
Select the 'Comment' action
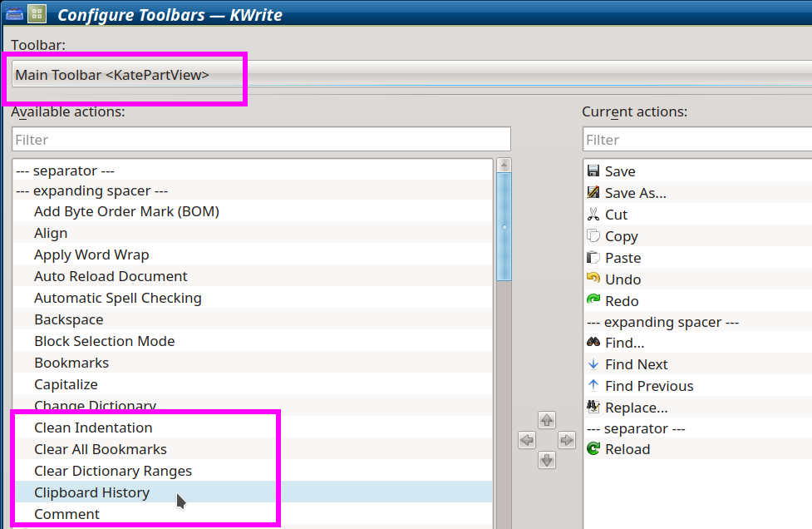pos(253,514)
